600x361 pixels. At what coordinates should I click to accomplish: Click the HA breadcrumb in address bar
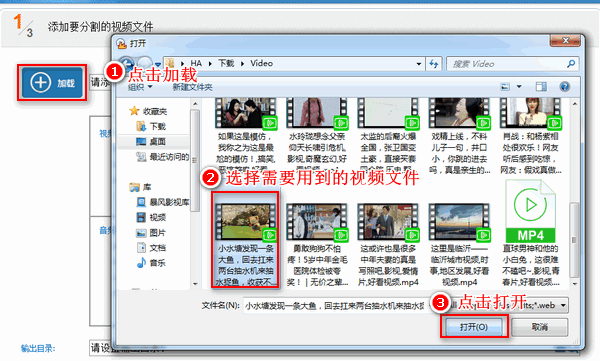click(x=196, y=63)
